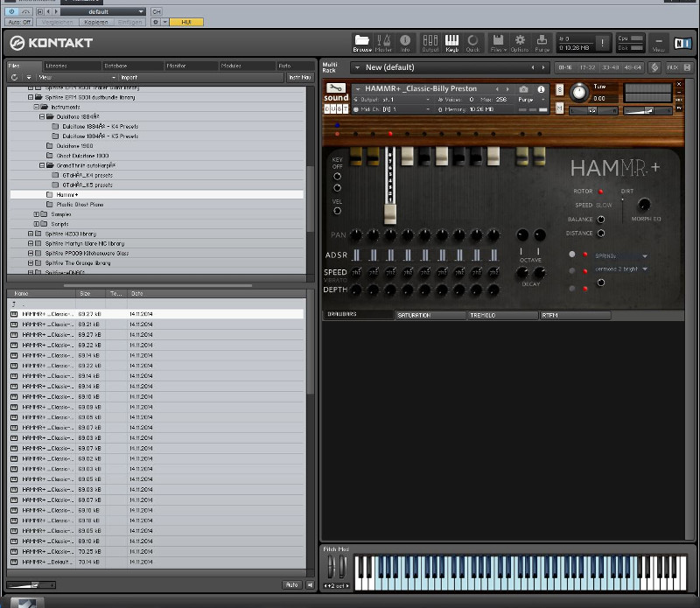Image resolution: width=700 pixels, height=608 pixels.
Task: Click the Master metronome icon
Action: (383, 43)
